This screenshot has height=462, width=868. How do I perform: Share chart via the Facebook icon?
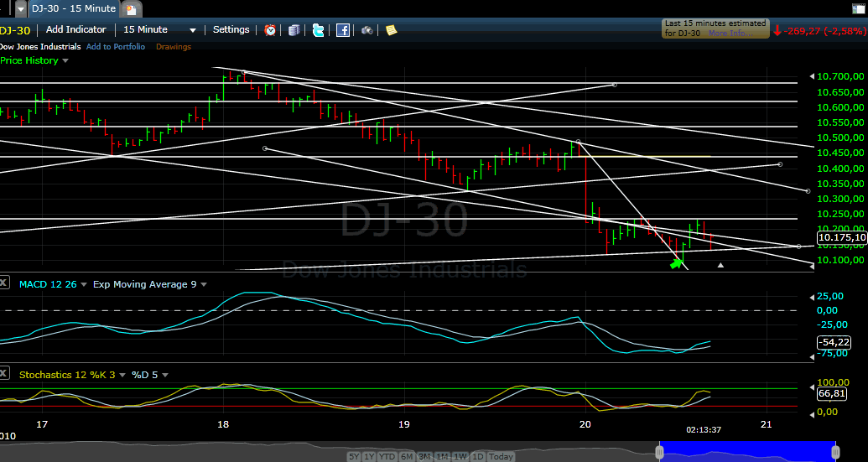[343, 30]
